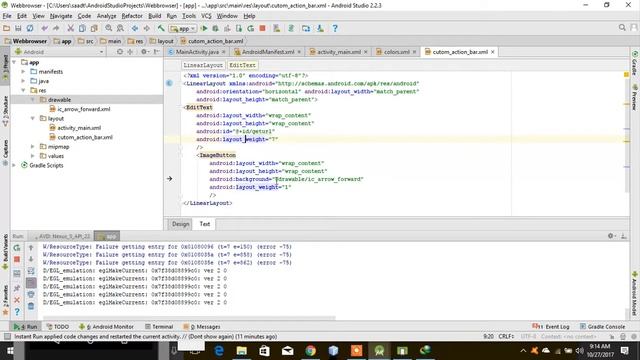Open Search Everywhere magnifier at the top right
640x360 pixels.
tap(622, 27)
